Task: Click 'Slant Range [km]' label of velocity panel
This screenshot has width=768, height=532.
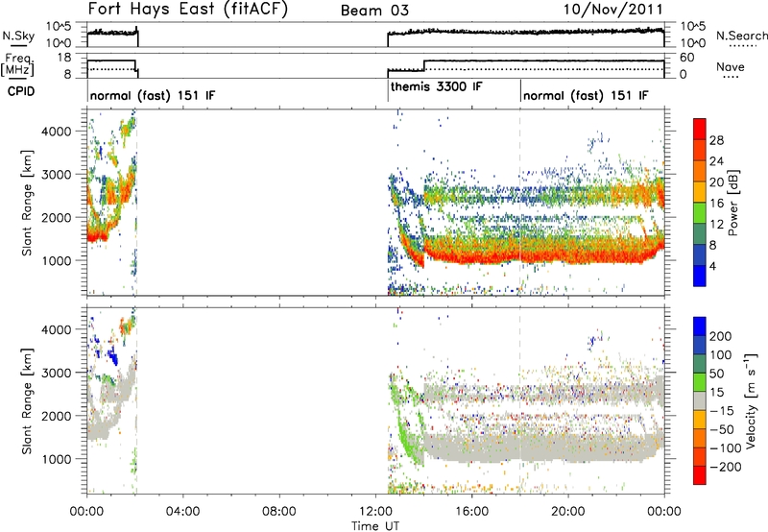Action: pos(27,401)
